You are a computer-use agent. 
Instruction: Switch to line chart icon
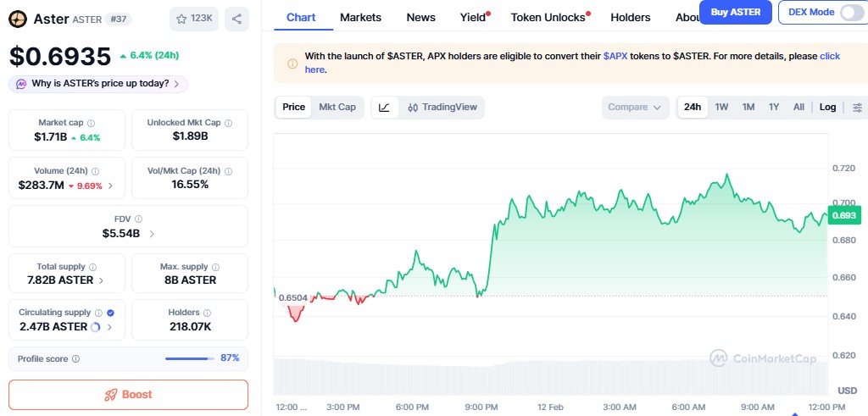pos(384,108)
